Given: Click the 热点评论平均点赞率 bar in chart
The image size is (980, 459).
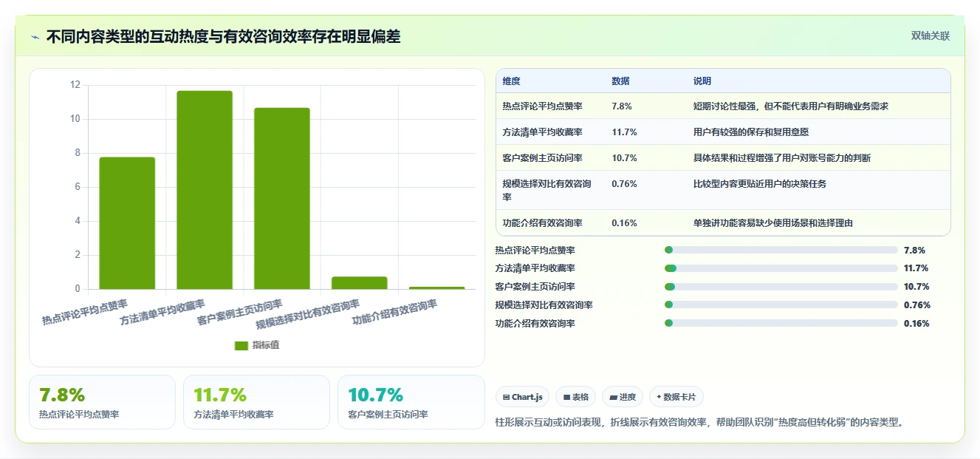Looking at the screenshot, I should [127, 223].
